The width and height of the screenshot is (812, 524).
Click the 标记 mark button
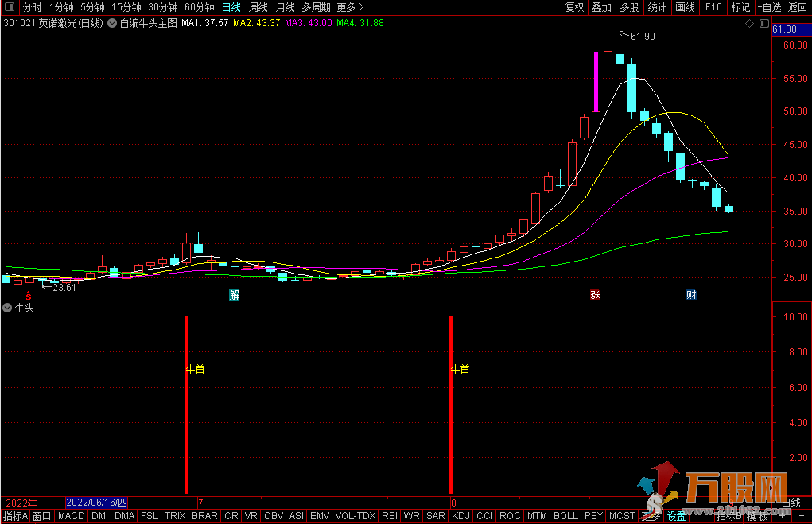(x=740, y=7)
